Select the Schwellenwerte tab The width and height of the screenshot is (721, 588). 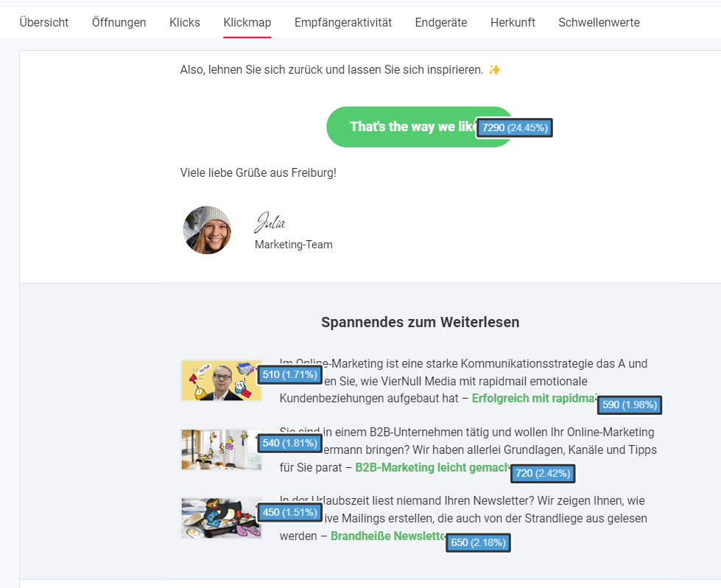(x=599, y=22)
